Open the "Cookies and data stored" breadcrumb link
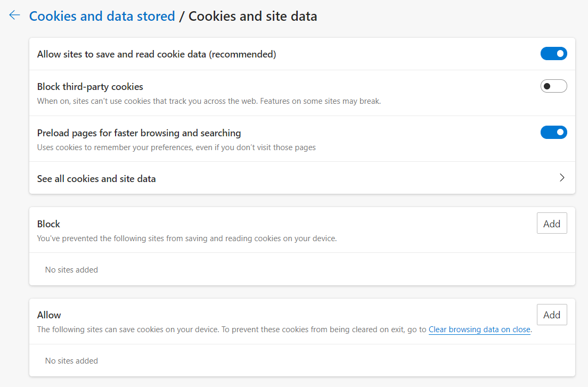588x387 pixels. [x=102, y=16]
